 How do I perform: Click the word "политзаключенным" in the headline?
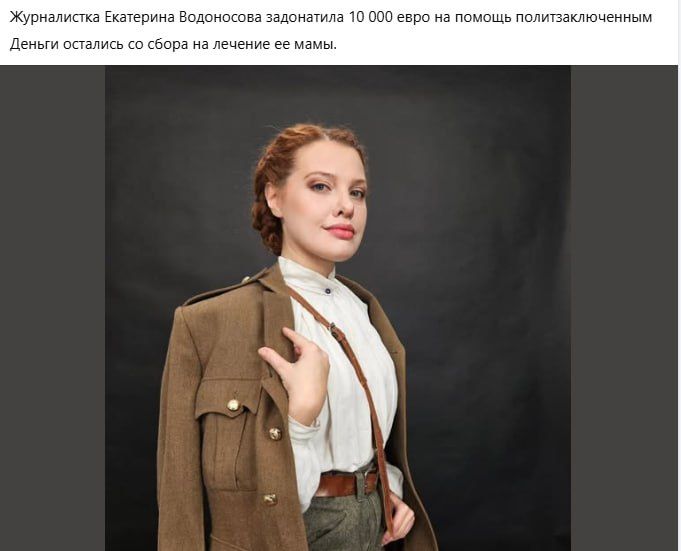tap(584, 18)
